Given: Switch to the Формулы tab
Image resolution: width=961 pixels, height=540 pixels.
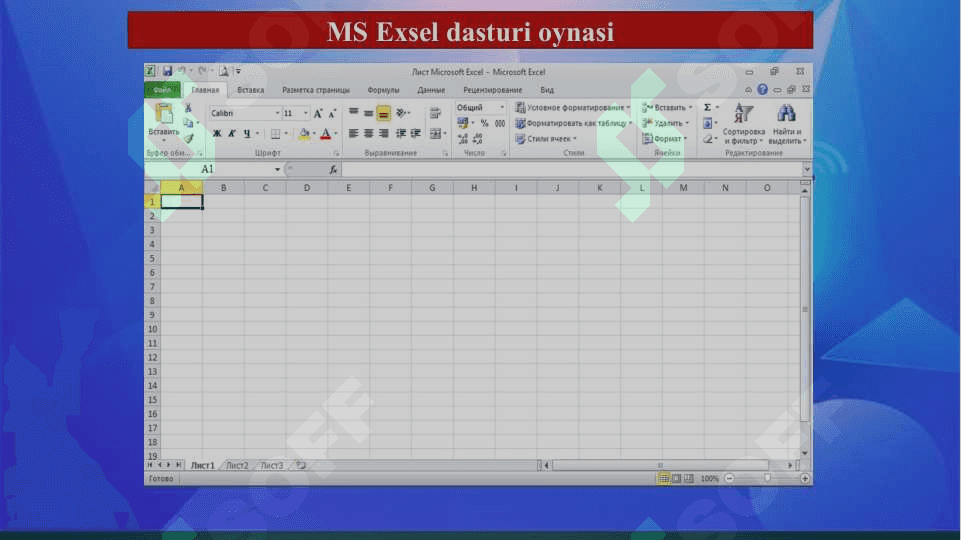Looking at the screenshot, I should tap(383, 90).
